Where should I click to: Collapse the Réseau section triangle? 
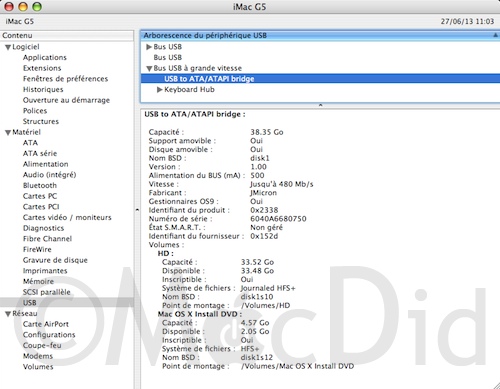tap(8, 314)
